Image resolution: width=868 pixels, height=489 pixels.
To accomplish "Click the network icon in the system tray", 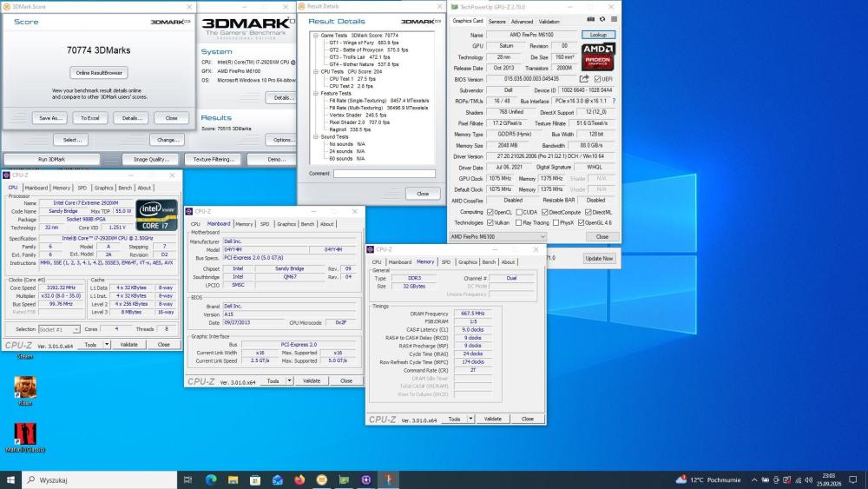I will 798,479.
